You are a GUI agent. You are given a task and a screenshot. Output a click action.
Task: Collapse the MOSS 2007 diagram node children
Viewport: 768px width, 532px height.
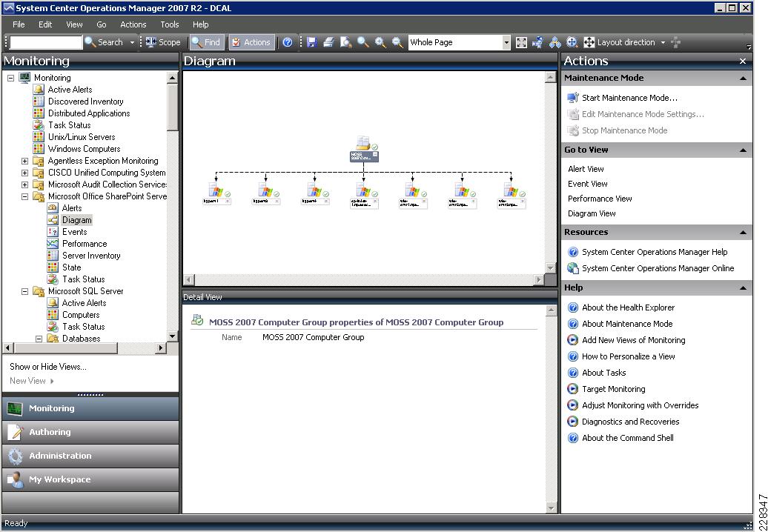pyautogui.click(x=375, y=154)
